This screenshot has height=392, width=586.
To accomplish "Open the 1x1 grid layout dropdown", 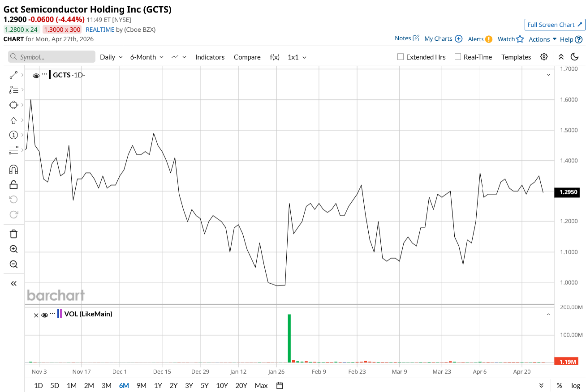I will (x=297, y=57).
